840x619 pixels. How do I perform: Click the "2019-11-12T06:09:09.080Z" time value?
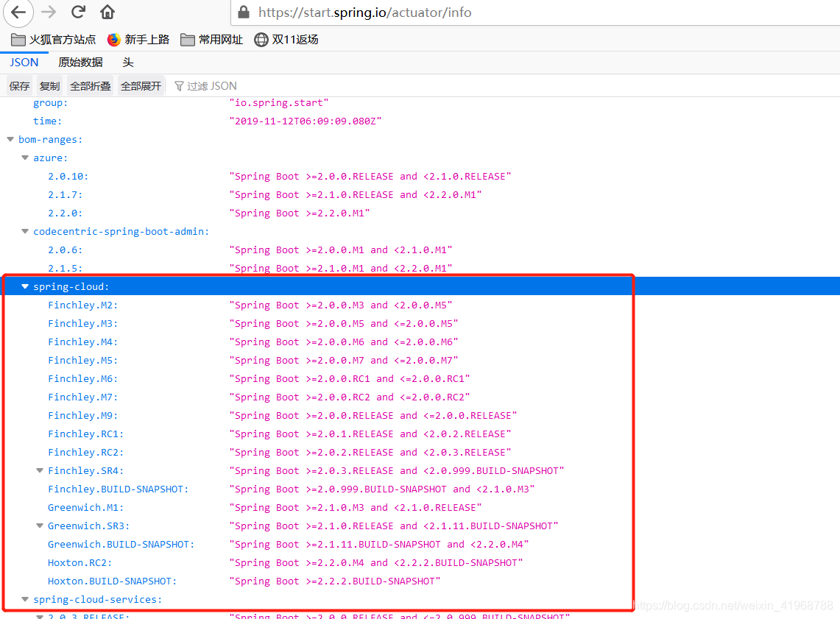(306, 121)
